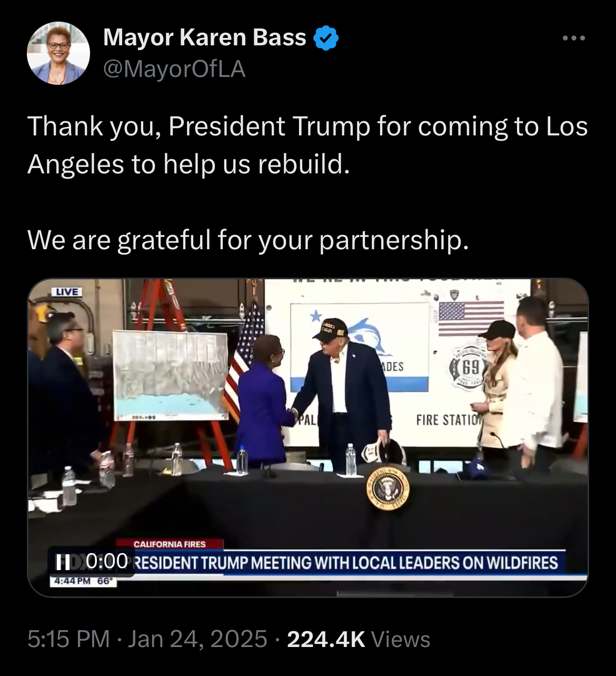This screenshot has width=616, height=676.
Task: Click the tweet text thanking President Trump
Action: click(x=307, y=145)
